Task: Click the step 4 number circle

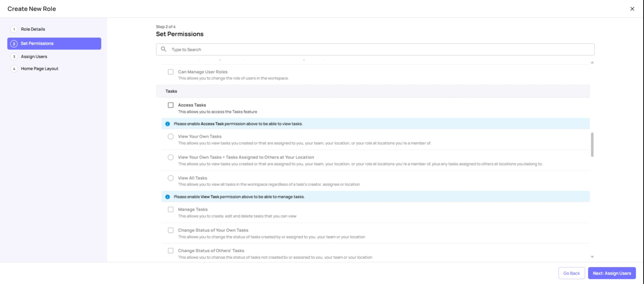Action: [14, 69]
